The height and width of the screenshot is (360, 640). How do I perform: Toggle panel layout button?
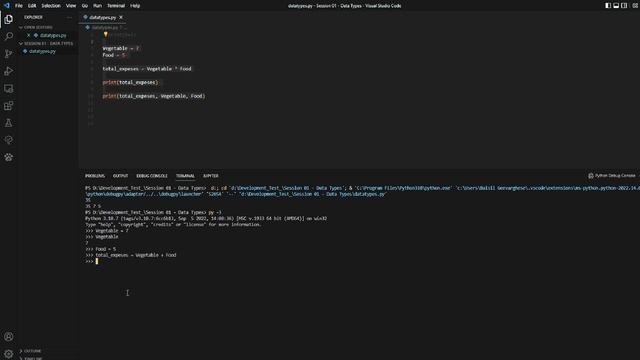click(616, 6)
